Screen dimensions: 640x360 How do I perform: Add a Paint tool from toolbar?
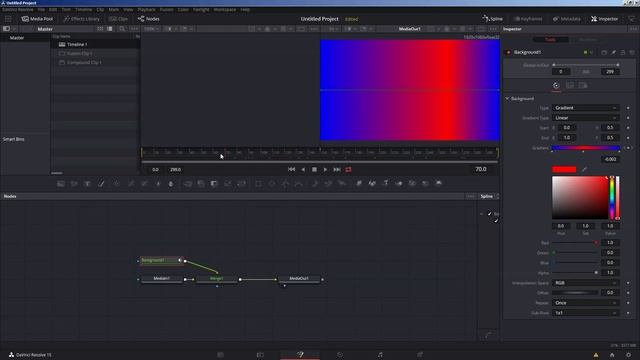pos(101,184)
